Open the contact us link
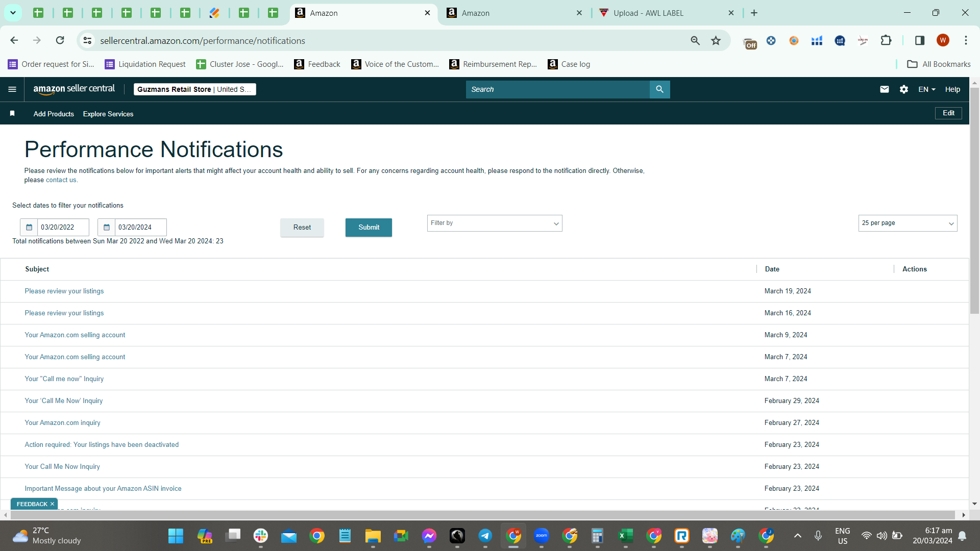 [x=61, y=180]
